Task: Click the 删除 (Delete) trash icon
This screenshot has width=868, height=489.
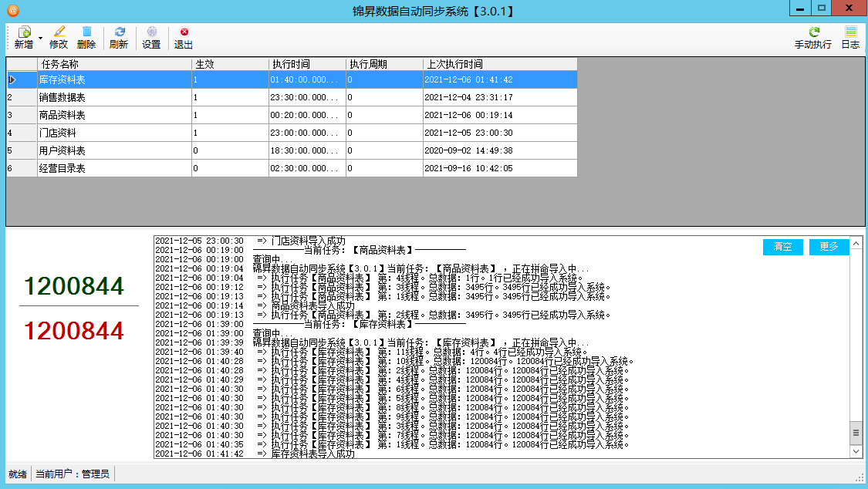Action: [86, 32]
